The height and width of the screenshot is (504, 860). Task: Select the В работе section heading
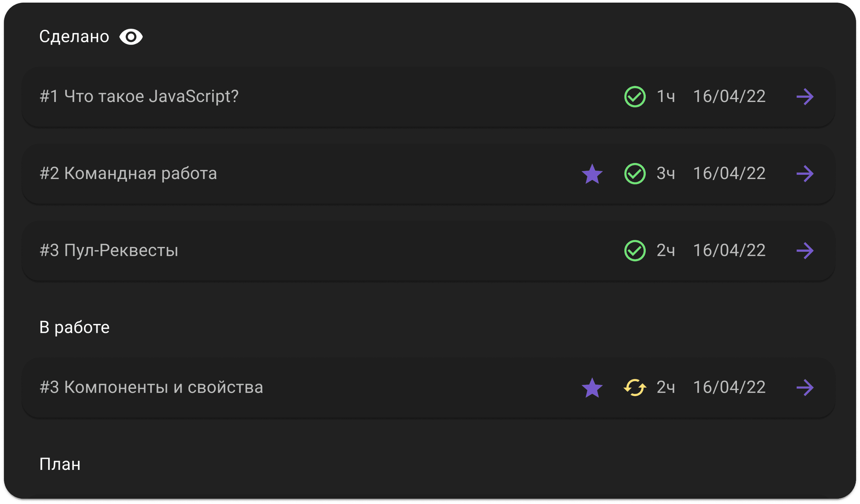[x=74, y=327]
